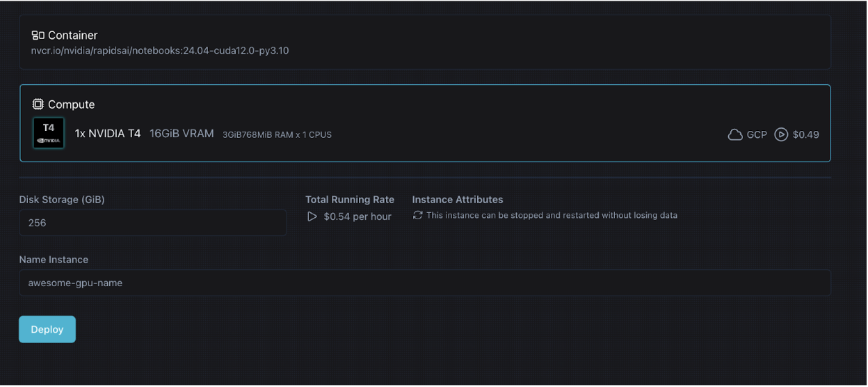
Task: Click the Deploy button
Action: tap(47, 330)
